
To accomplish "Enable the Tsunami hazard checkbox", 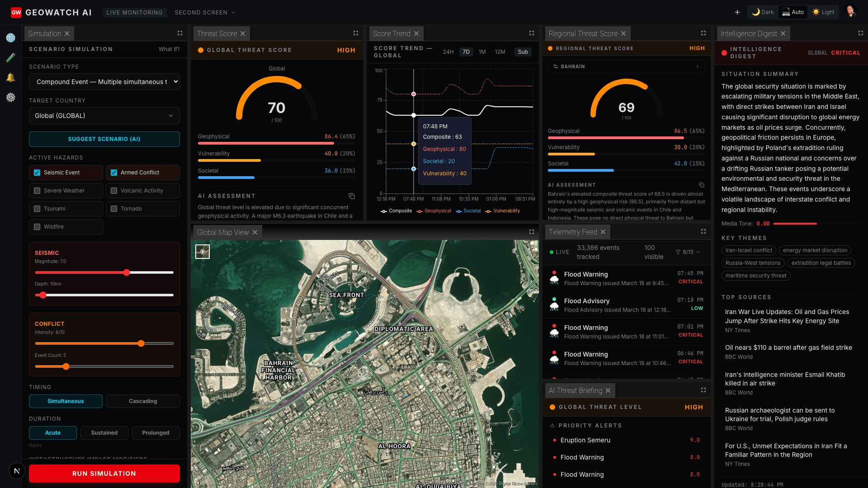I will pos(37,209).
